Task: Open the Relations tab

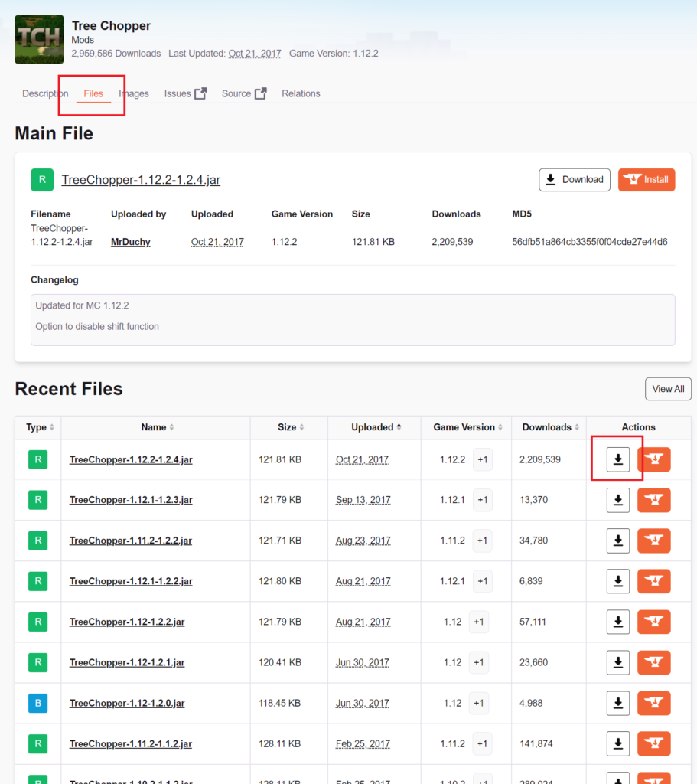Action: coord(301,93)
